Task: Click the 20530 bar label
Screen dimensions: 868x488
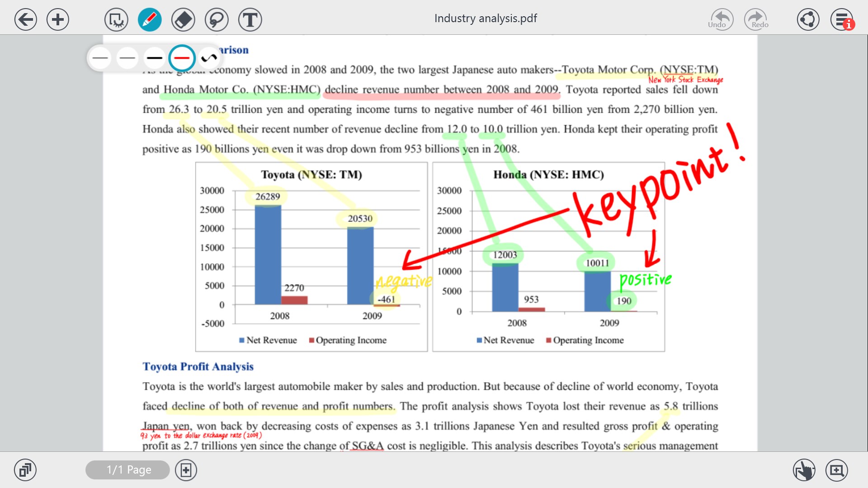Action: pyautogui.click(x=360, y=219)
